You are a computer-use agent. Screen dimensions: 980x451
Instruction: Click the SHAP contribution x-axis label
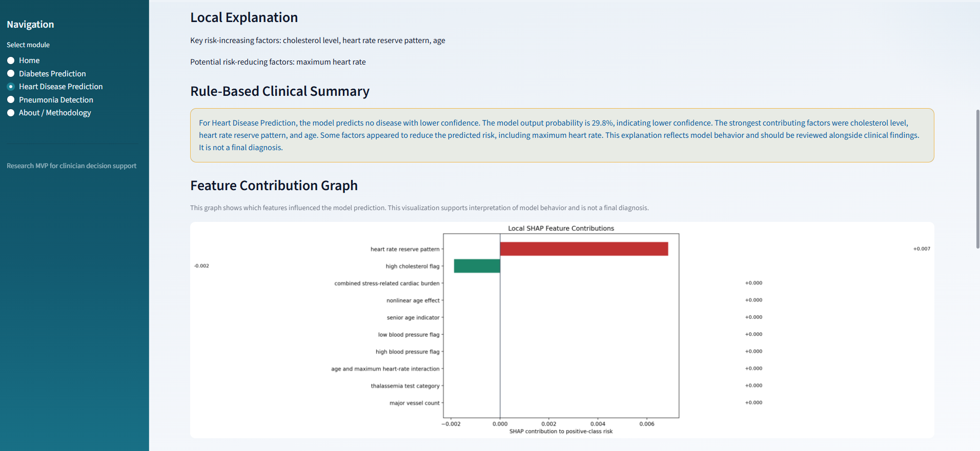pyautogui.click(x=561, y=432)
